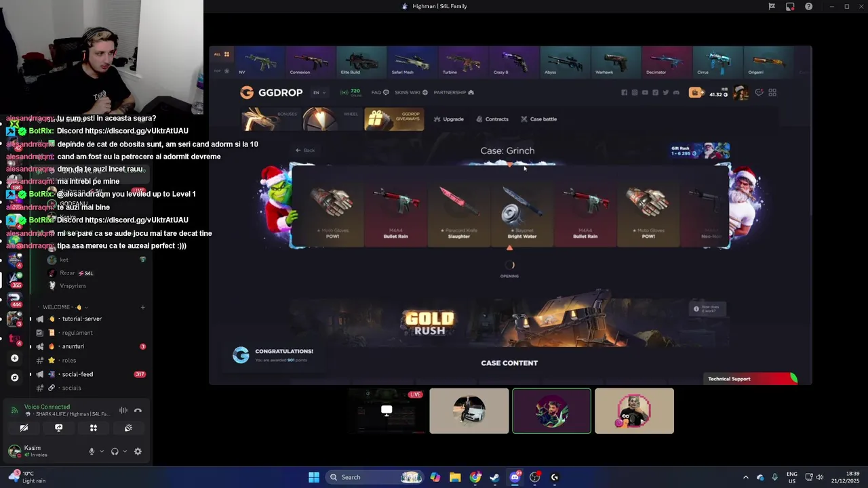Viewport: 868px width, 488px height.
Task: Open the Windows Start menu
Action: click(314, 477)
